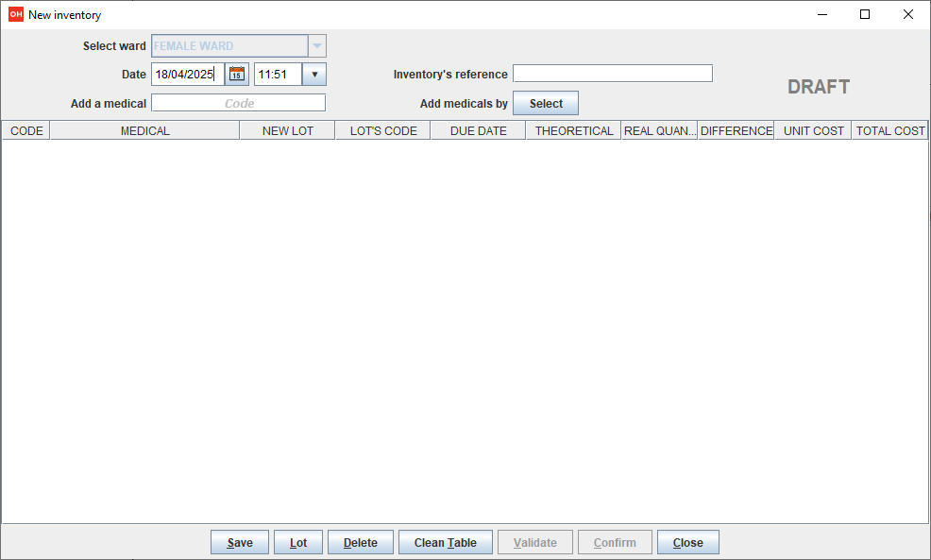Maximize the New inventory window
The width and height of the screenshot is (931, 560).
coord(864,14)
